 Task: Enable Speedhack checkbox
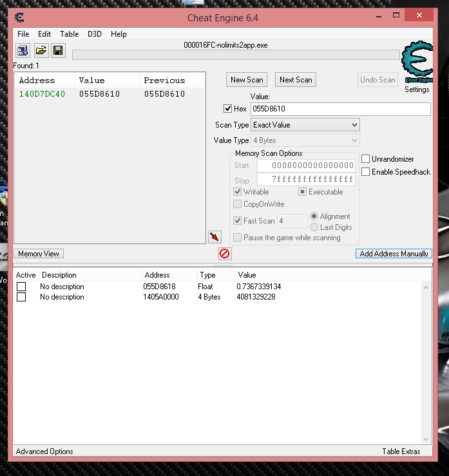tap(365, 172)
